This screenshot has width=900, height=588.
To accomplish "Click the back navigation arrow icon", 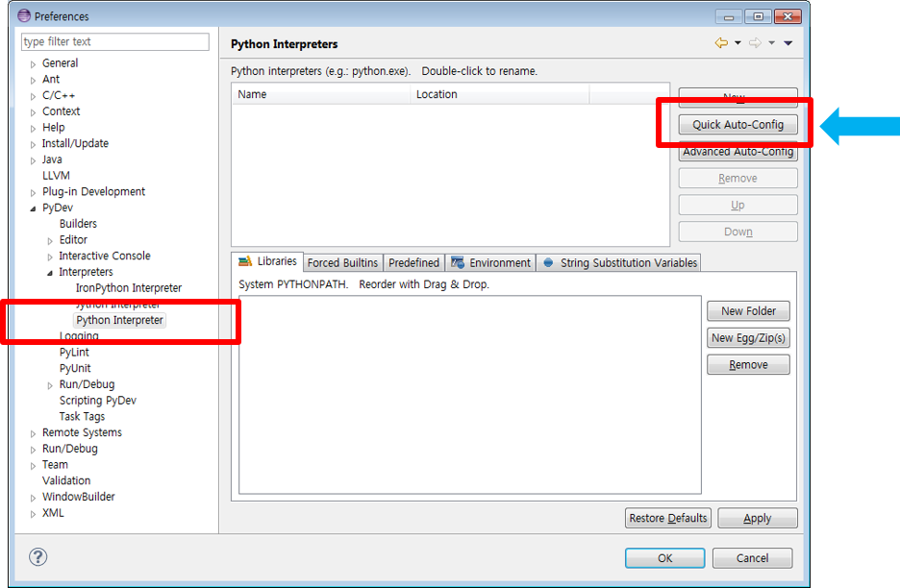I will coord(721,43).
